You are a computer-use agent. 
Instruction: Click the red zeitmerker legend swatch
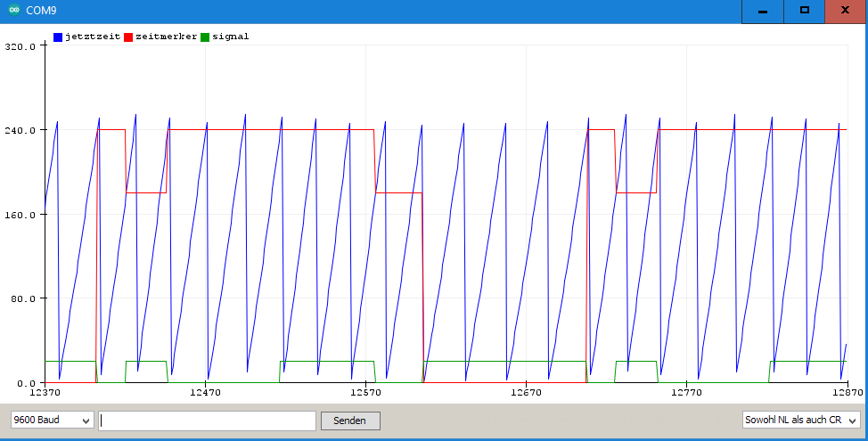[127, 37]
